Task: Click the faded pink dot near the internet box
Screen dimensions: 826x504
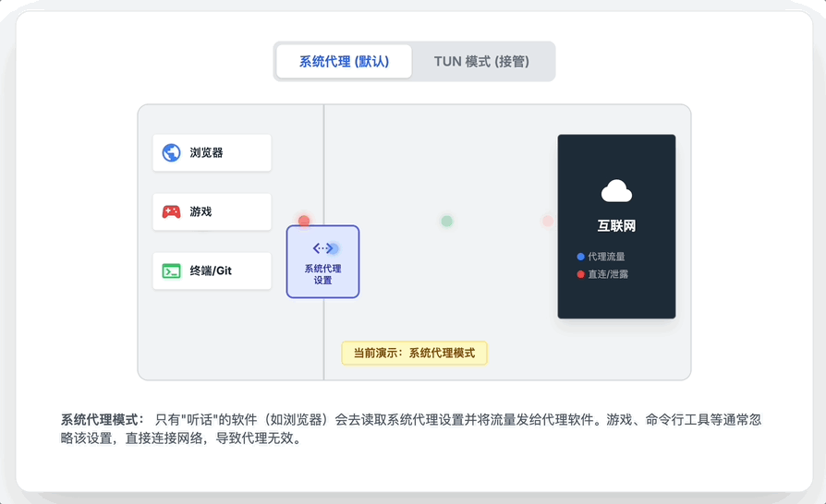Action: point(548,222)
